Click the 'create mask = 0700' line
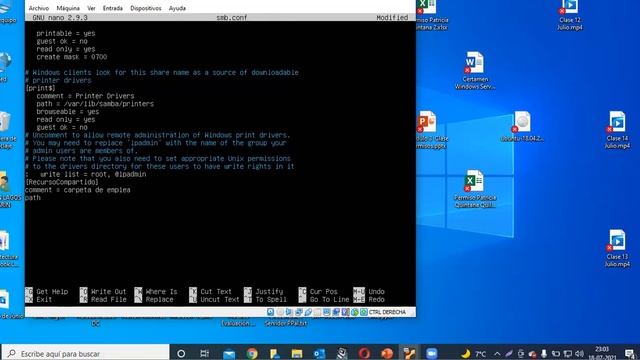This screenshot has width=640, height=360. [x=71, y=57]
